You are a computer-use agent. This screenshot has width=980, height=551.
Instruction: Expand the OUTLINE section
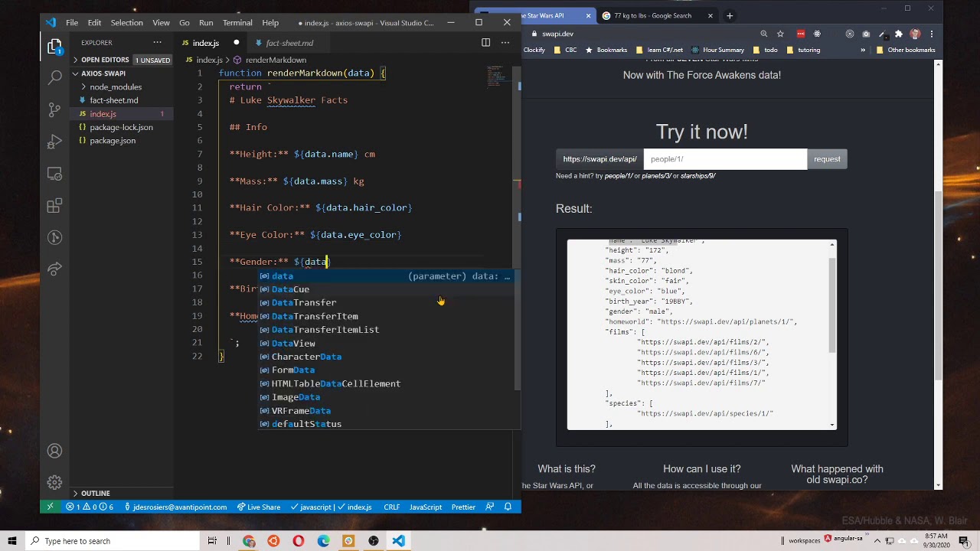point(96,494)
